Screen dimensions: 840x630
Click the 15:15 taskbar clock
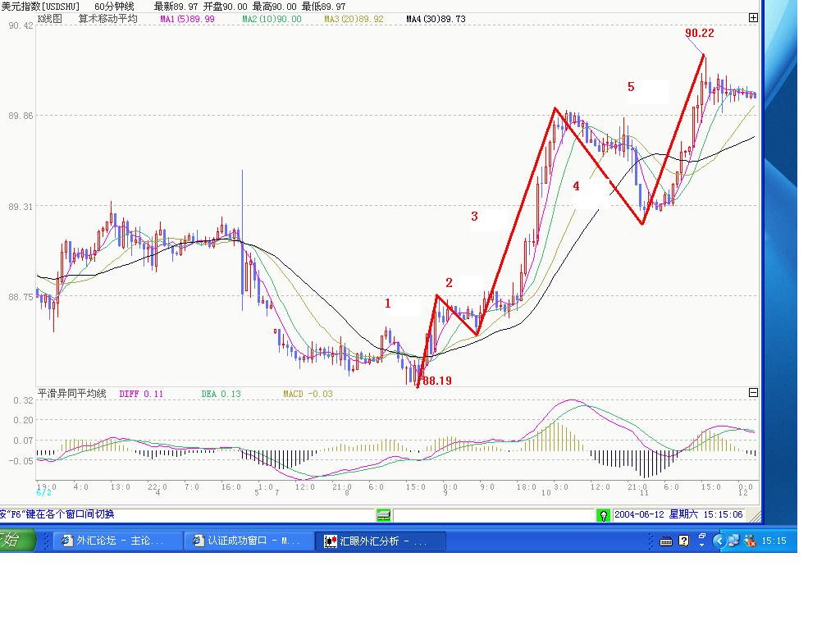coord(774,541)
